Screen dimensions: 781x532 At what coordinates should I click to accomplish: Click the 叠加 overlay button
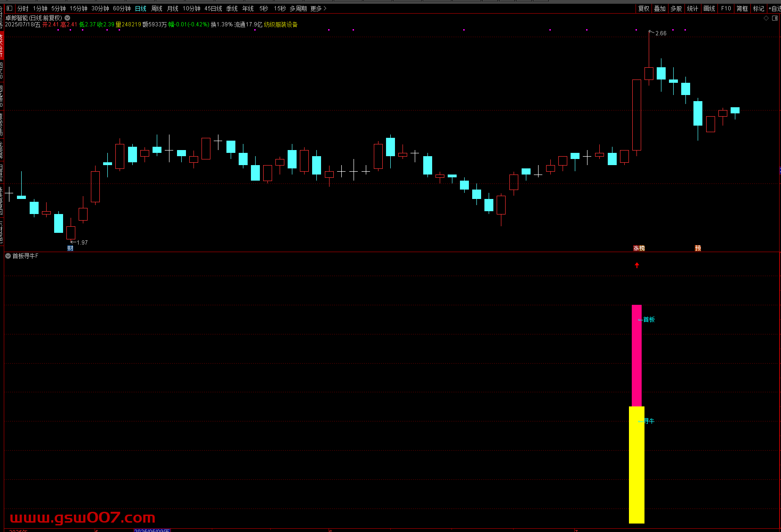click(660, 8)
